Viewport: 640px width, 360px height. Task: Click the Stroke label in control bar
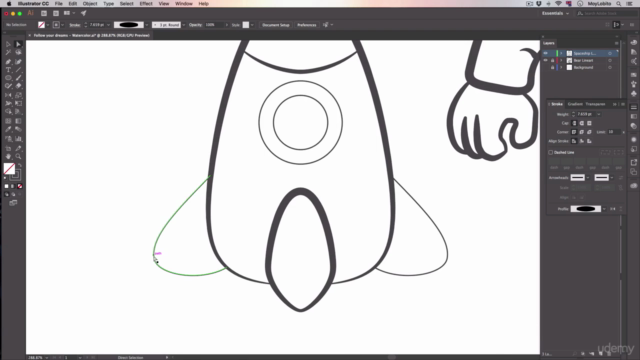pyautogui.click(x=75, y=25)
